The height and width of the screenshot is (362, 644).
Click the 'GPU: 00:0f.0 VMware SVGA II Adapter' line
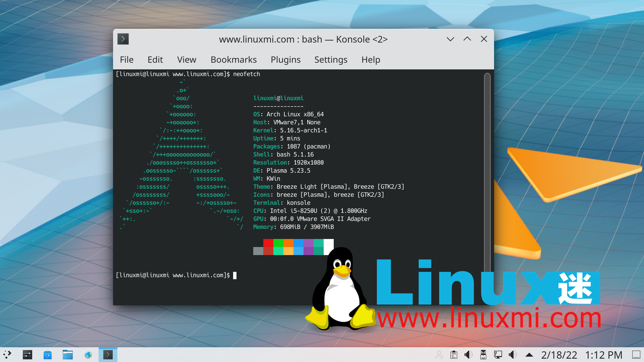312,219
